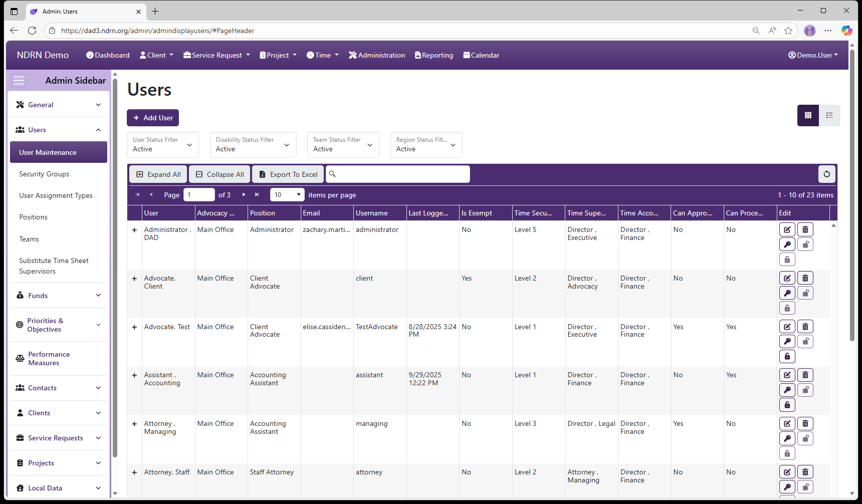Viewport: 862px width, 504px height.
Task: Go to first page of users
Action: (x=138, y=195)
